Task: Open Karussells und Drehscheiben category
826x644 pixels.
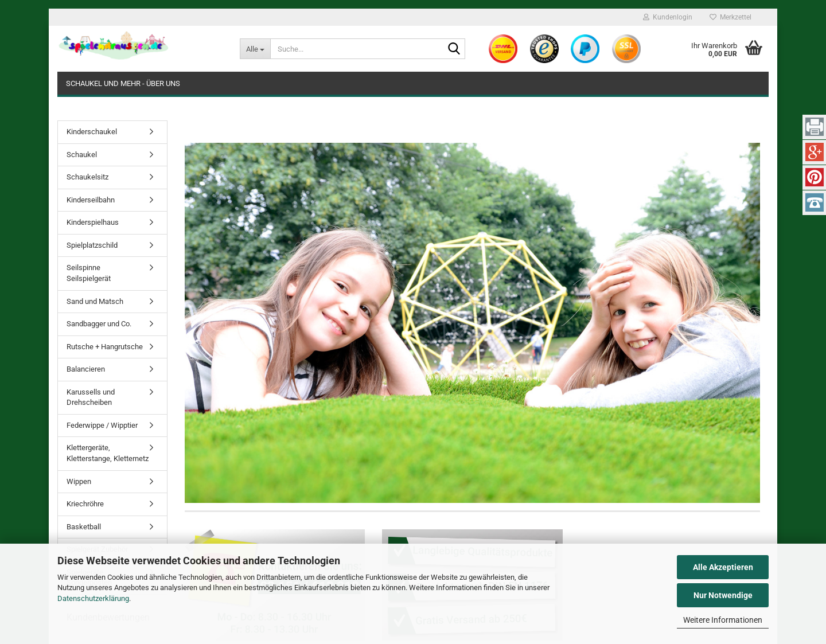Action: pos(112,397)
